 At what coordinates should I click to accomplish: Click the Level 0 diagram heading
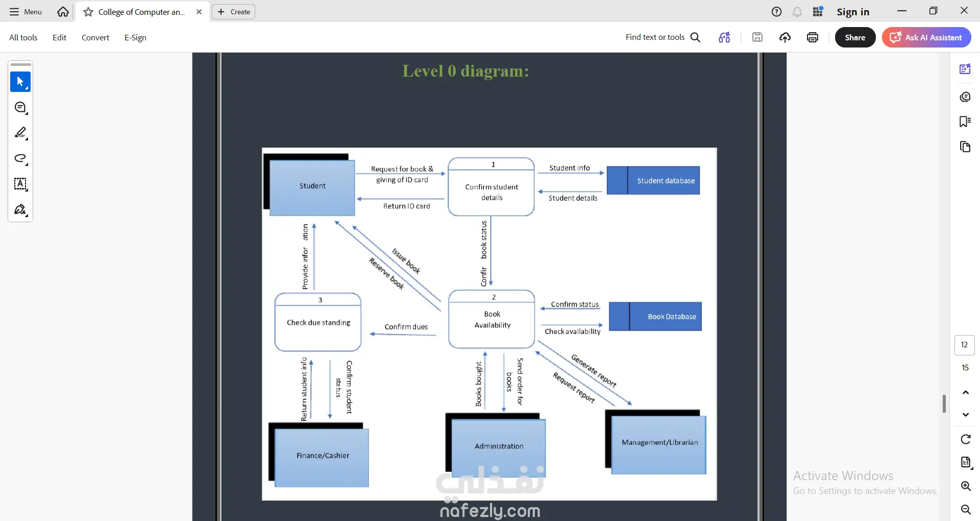click(465, 70)
